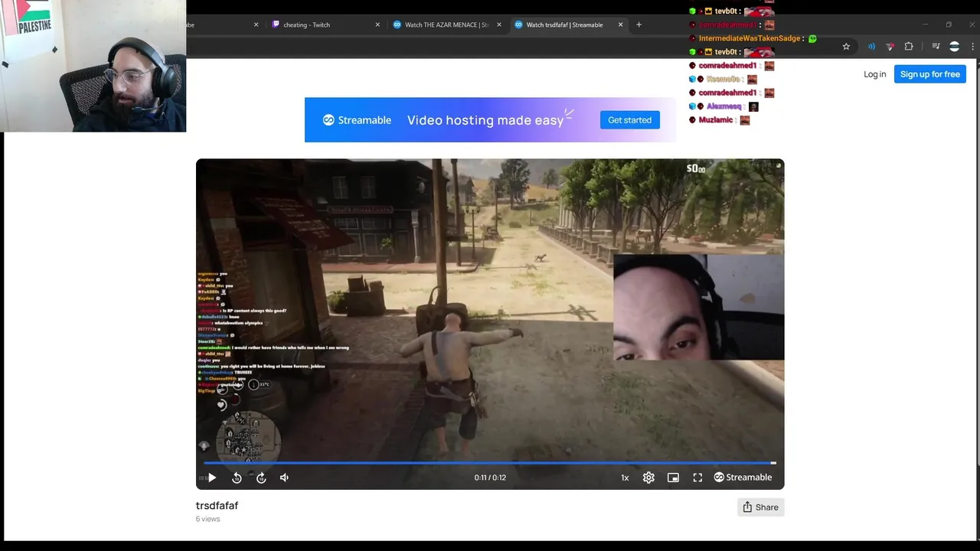Image resolution: width=980 pixels, height=551 pixels.
Task: Toggle picture-in-picture mode
Action: click(673, 478)
